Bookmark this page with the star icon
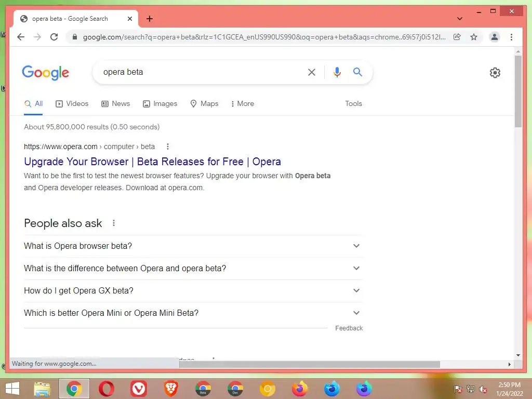 pyautogui.click(x=474, y=37)
